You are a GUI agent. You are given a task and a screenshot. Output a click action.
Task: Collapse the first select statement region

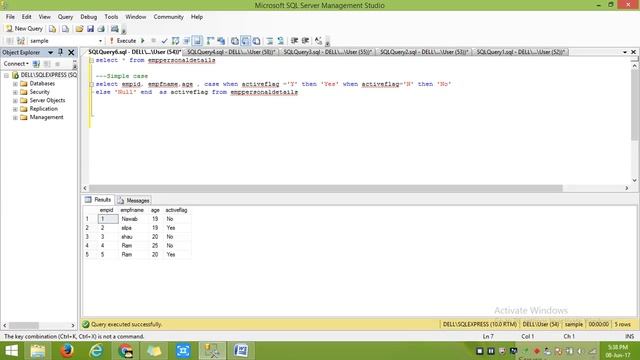(x=92, y=60)
